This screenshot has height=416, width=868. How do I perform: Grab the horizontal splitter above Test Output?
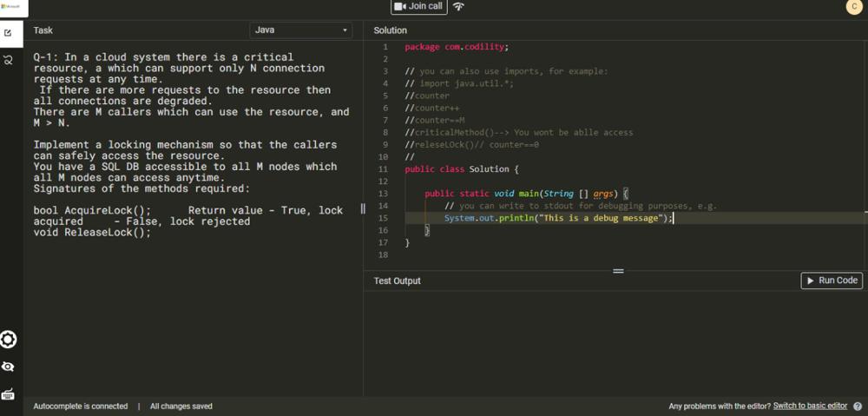tap(618, 271)
